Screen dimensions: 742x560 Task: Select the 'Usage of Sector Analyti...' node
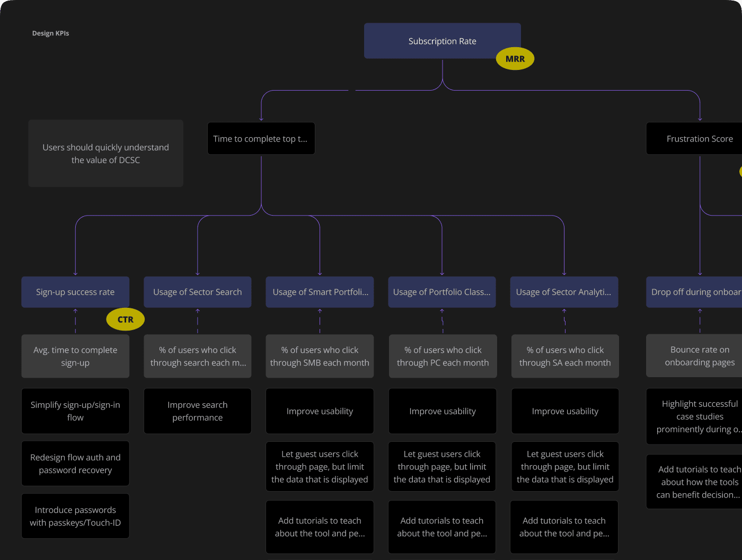coord(564,292)
